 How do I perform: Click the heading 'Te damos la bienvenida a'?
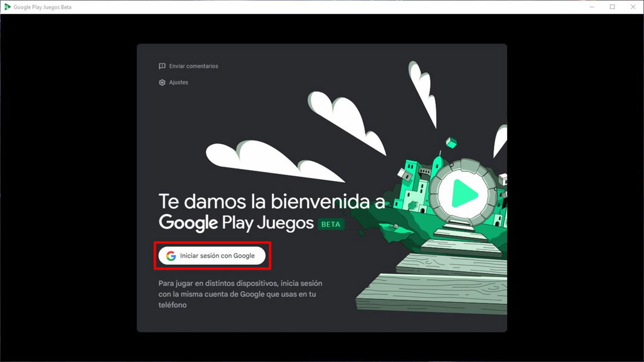(x=272, y=202)
